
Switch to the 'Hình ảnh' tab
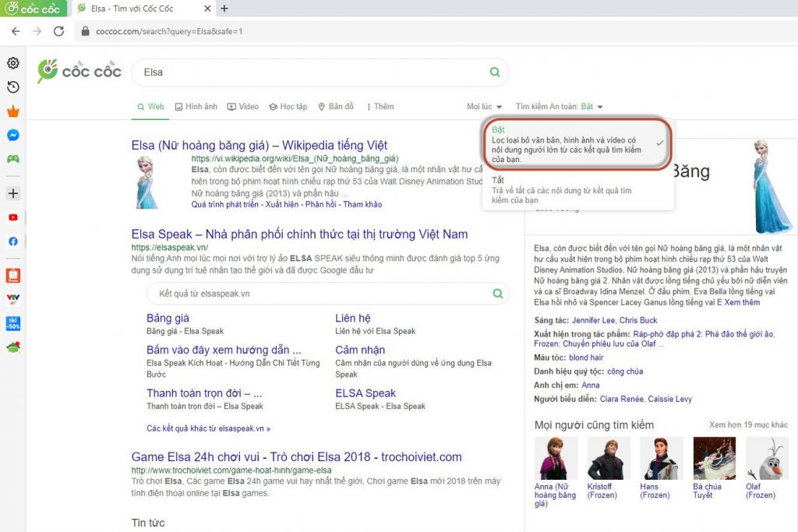(196, 107)
